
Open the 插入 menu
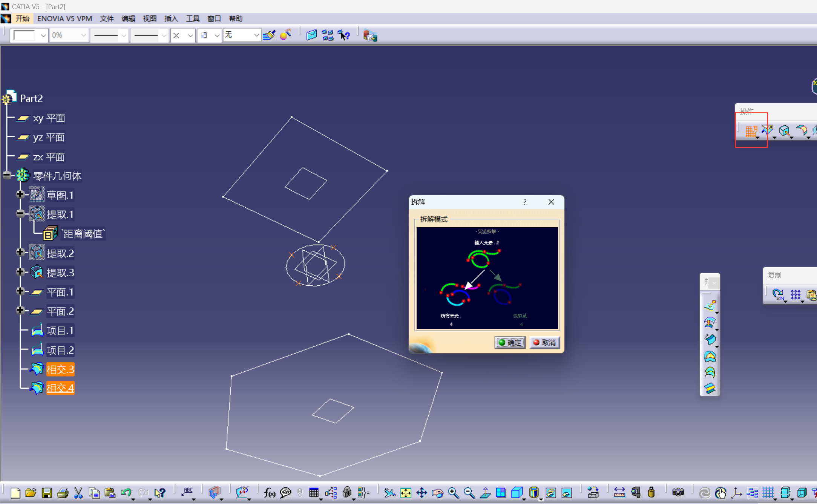click(171, 18)
